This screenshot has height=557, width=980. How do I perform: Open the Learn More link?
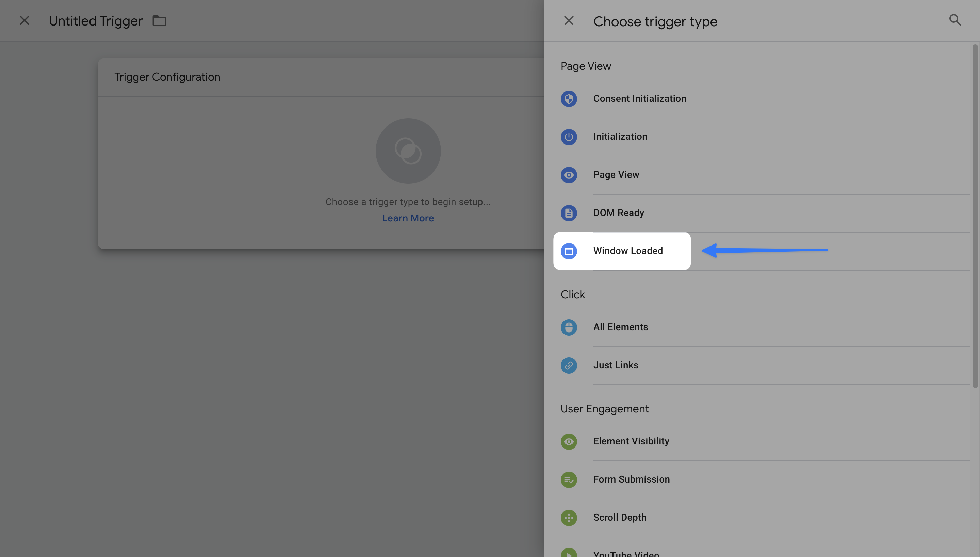pyautogui.click(x=408, y=218)
